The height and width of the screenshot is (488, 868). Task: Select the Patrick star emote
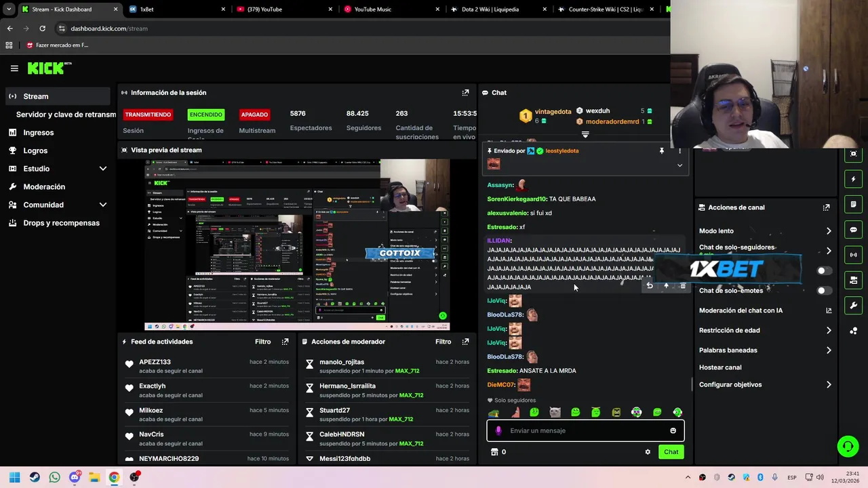515,412
